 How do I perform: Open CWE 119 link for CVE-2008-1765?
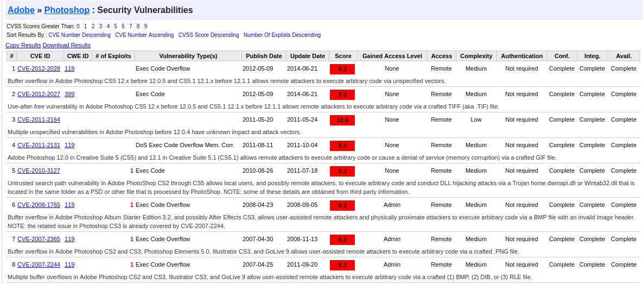click(69, 205)
